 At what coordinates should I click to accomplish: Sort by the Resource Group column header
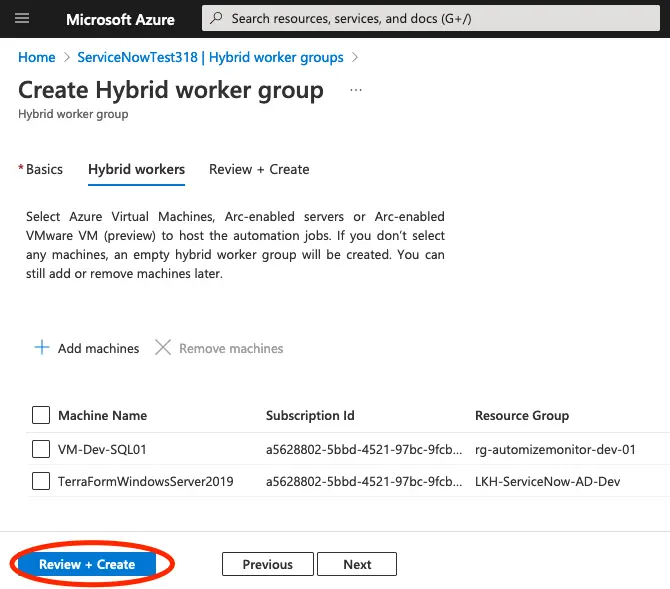click(522, 415)
